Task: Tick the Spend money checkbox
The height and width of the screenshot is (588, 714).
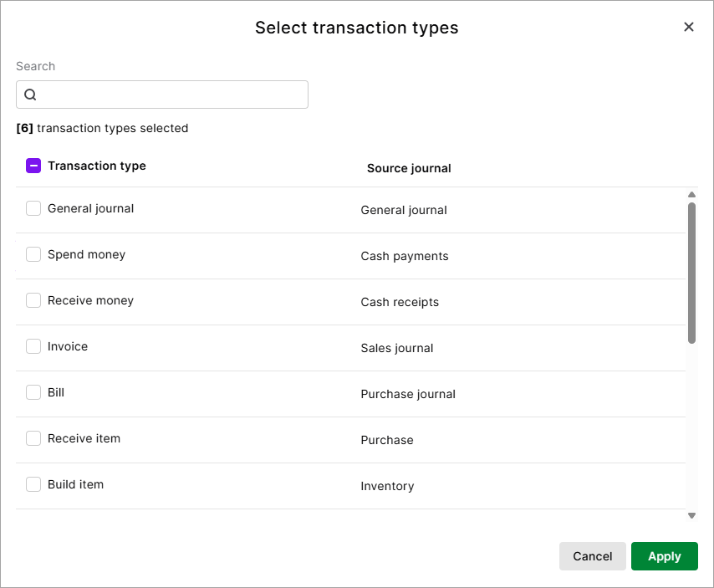Action: 33,254
